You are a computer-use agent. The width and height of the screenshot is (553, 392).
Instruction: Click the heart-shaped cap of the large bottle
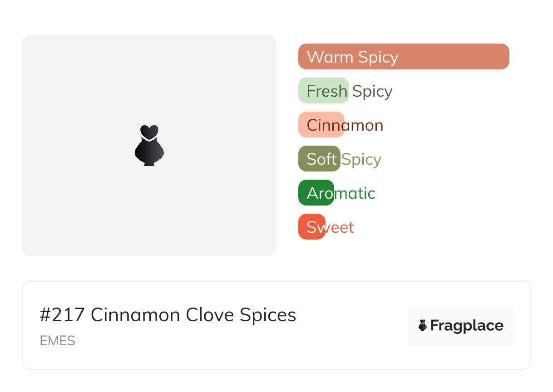click(x=149, y=131)
